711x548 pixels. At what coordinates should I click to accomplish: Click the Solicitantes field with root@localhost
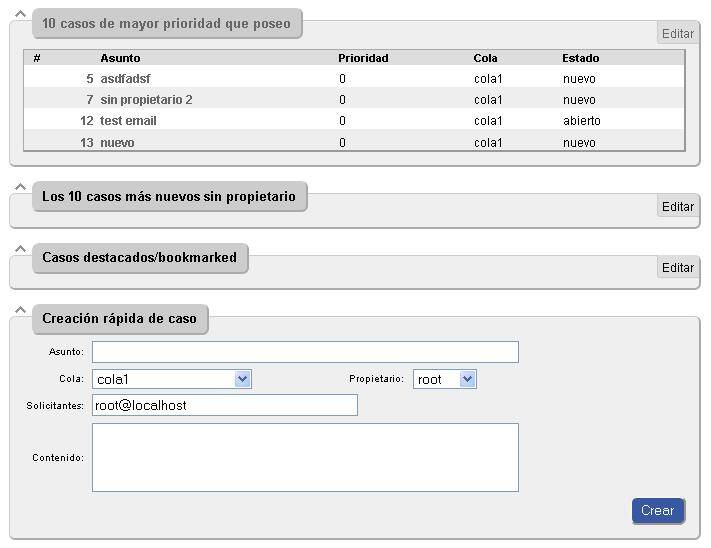pyautogui.click(x=224, y=405)
